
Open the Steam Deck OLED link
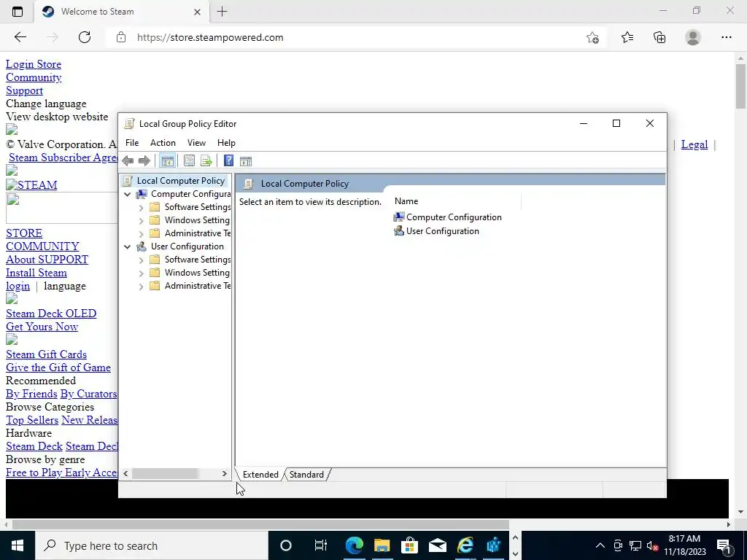click(x=51, y=314)
